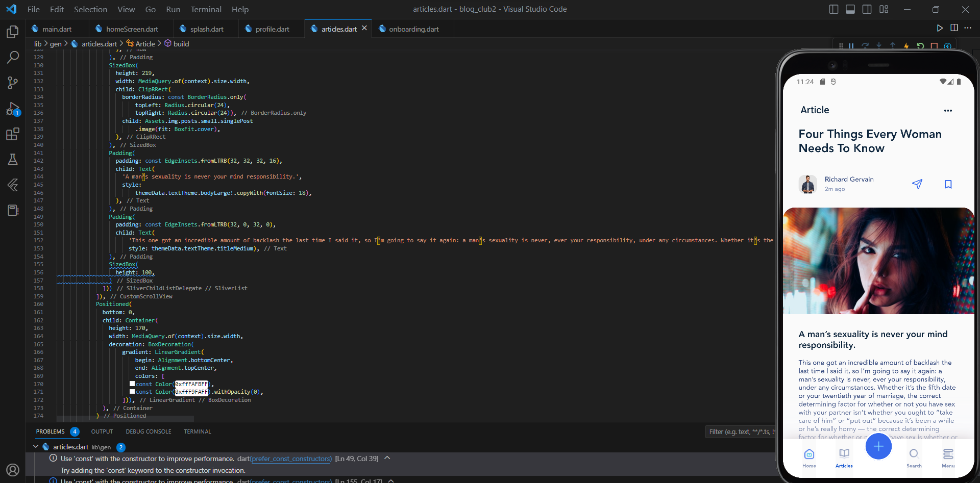Image resolution: width=980 pixels, height=483 pixels.
Task: Click the Problems filter input field
Action: coord(740,432)
